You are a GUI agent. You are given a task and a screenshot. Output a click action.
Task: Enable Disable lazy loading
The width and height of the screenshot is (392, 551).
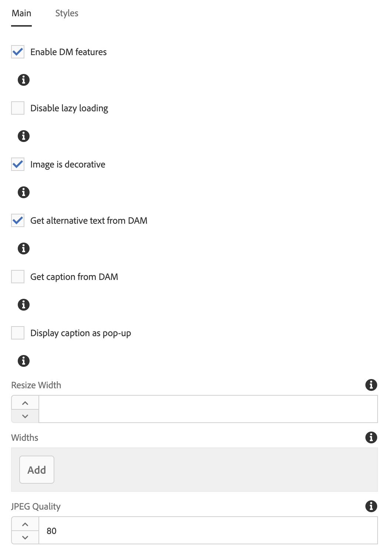[17, 108]
